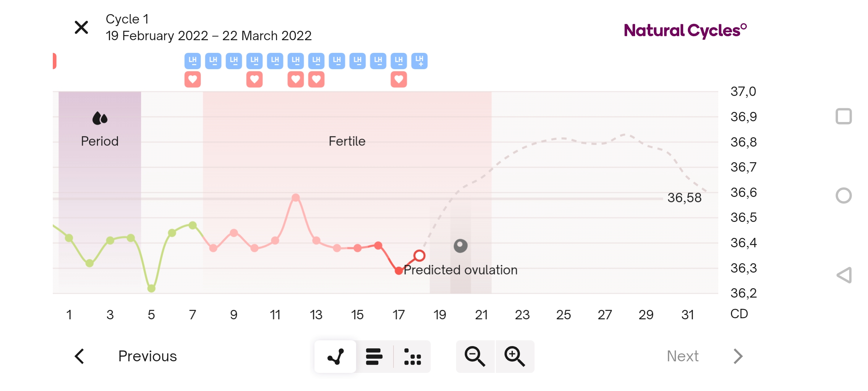Tap the first heart icon under LH tests
Image resolution: width=868 pixels, height=391 pixels.
coord(192,80)
